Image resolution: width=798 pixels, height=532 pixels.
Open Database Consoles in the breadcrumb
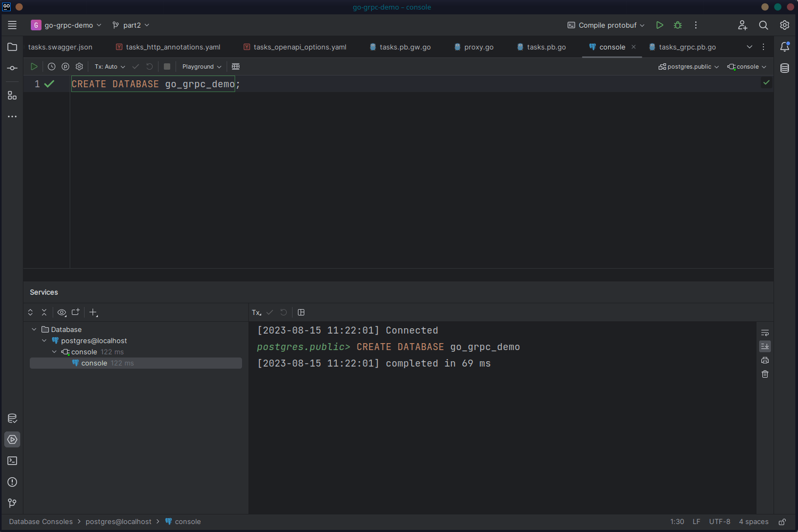point(40,521)
